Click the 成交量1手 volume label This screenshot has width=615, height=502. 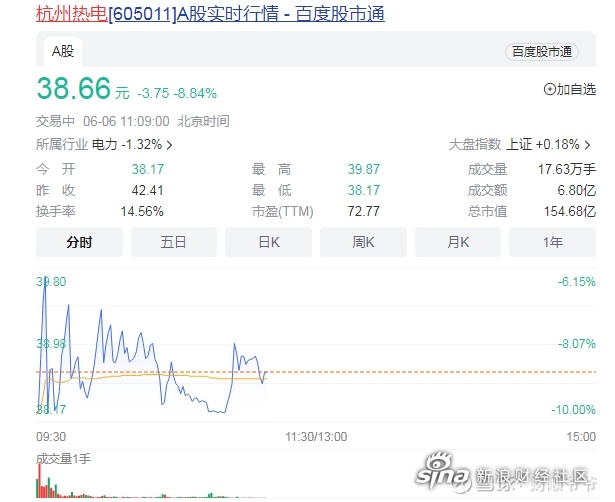point(64,458)
